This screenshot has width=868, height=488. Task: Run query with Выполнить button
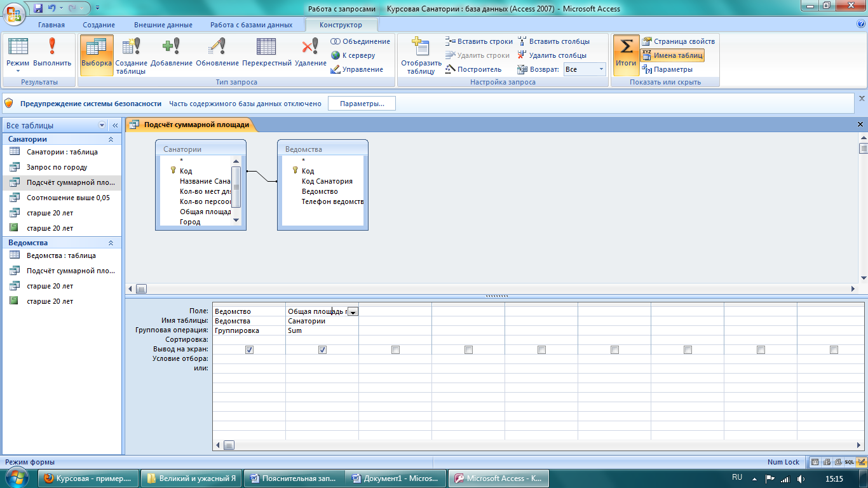click(52, 55)
